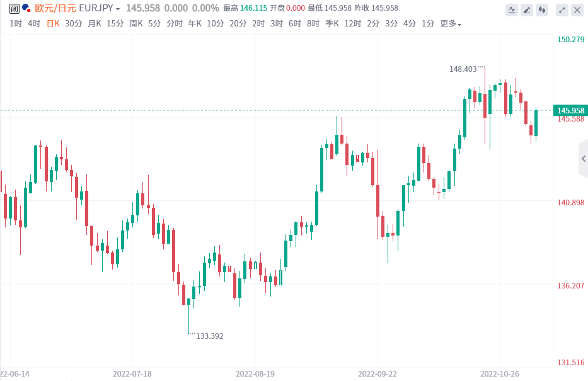Open the indicator line tool icon

(512, 9)
